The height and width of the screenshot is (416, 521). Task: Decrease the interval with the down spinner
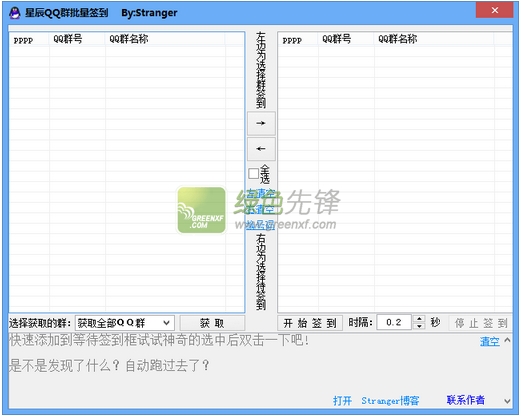[419, 326]
